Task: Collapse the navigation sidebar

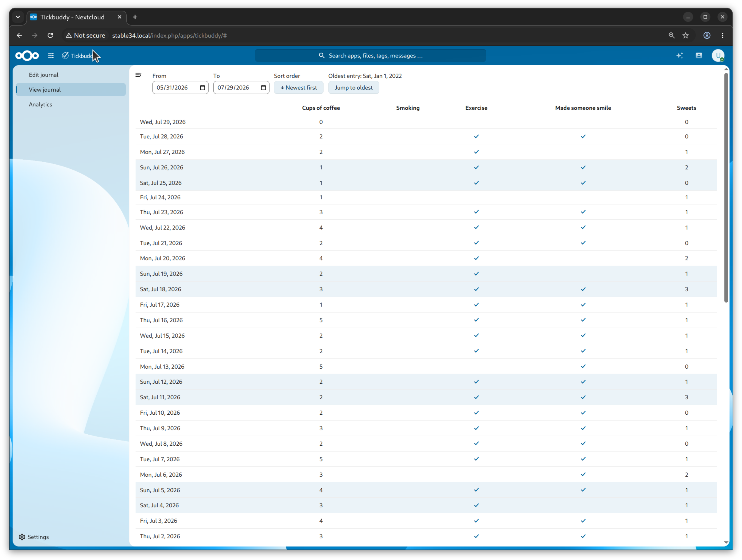Action: point(138,75)
